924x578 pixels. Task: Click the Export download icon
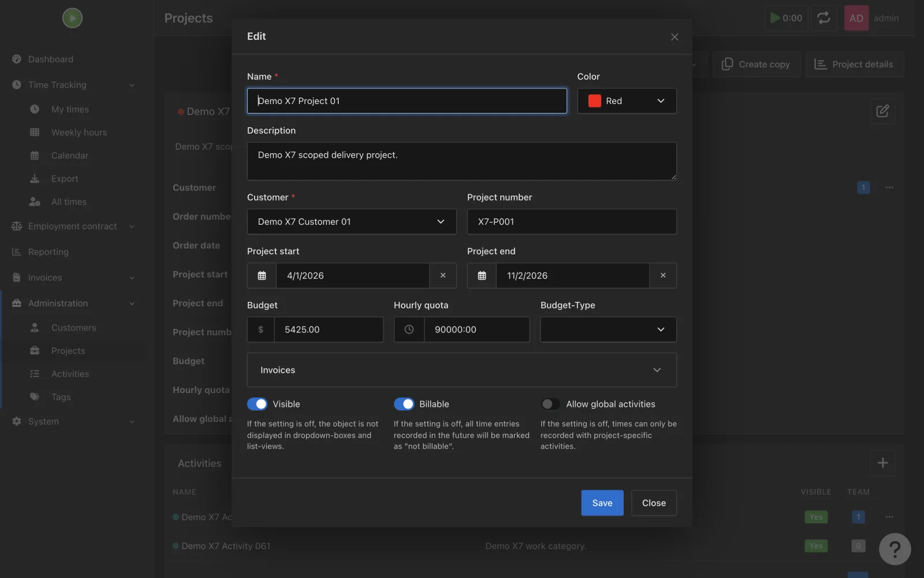point(35,179)
